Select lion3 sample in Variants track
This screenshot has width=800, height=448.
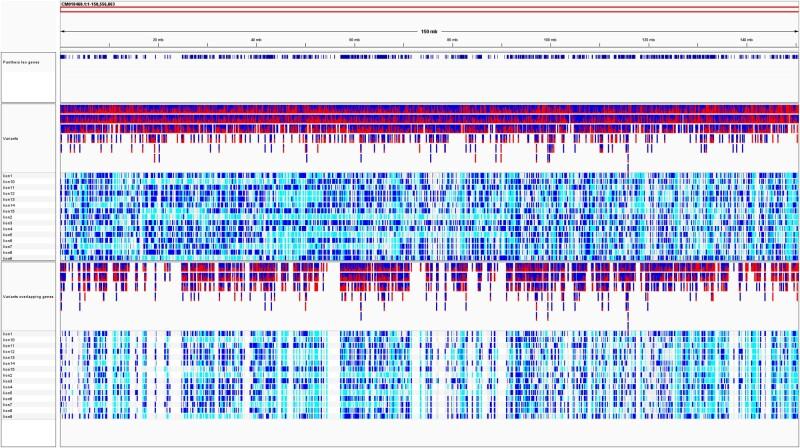point(7,223)
